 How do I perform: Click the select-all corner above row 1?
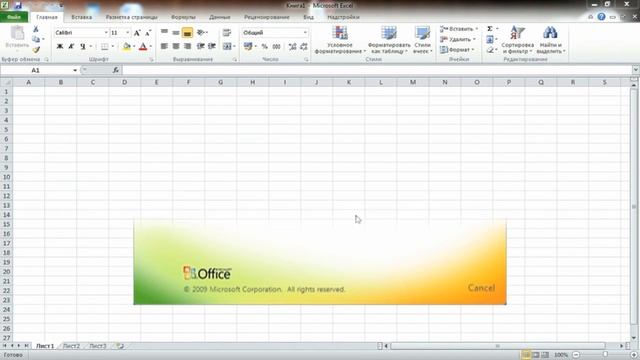pos(6,82)
